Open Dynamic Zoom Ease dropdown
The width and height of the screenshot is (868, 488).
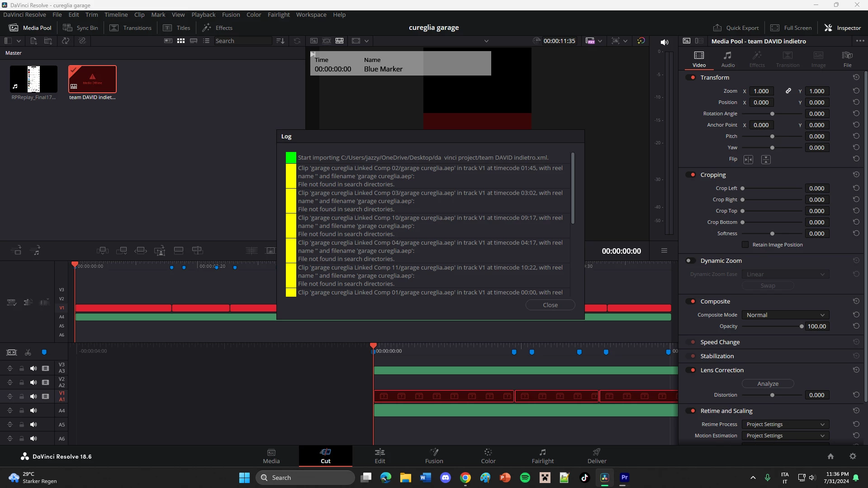tap(785, 274)
